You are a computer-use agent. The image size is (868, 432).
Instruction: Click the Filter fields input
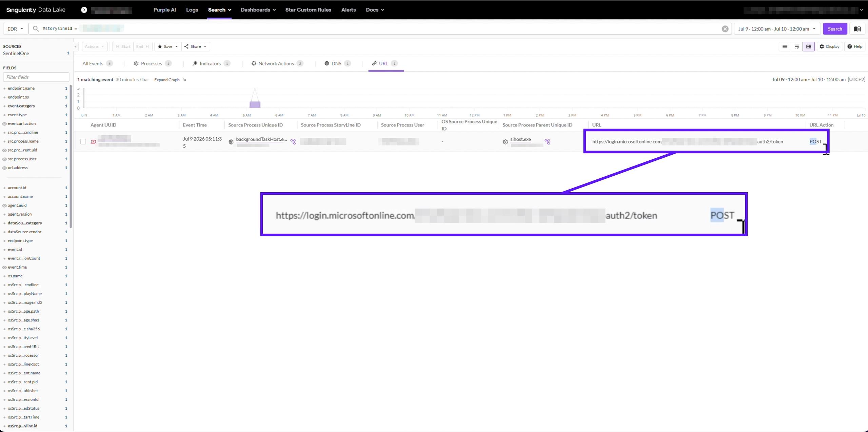(x=36, y=77)
